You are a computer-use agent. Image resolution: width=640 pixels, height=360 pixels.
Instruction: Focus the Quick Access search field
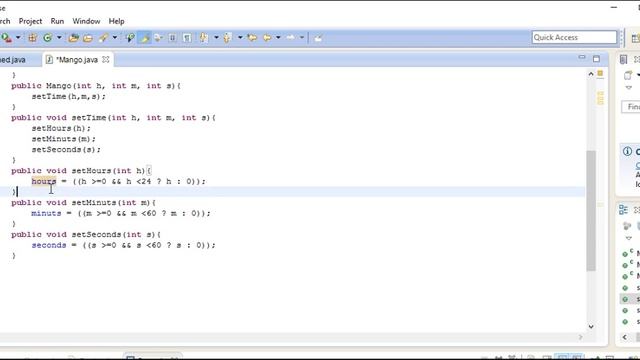pos(574,38)
